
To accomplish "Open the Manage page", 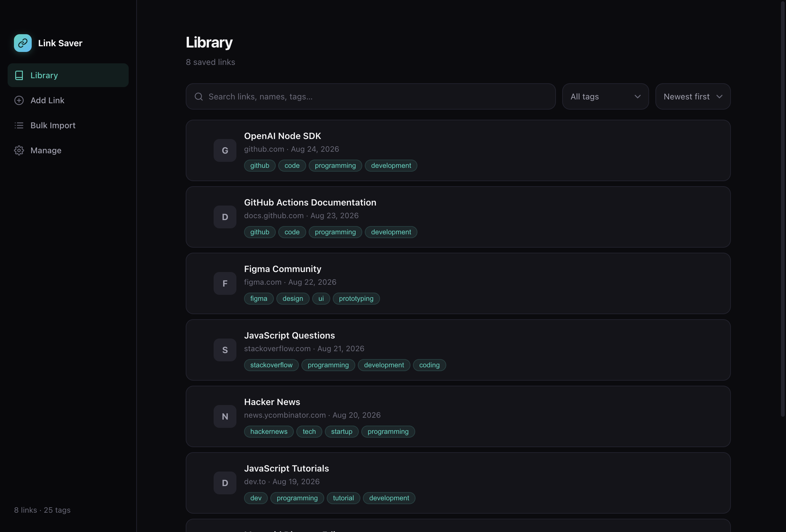I will [68, 150].
